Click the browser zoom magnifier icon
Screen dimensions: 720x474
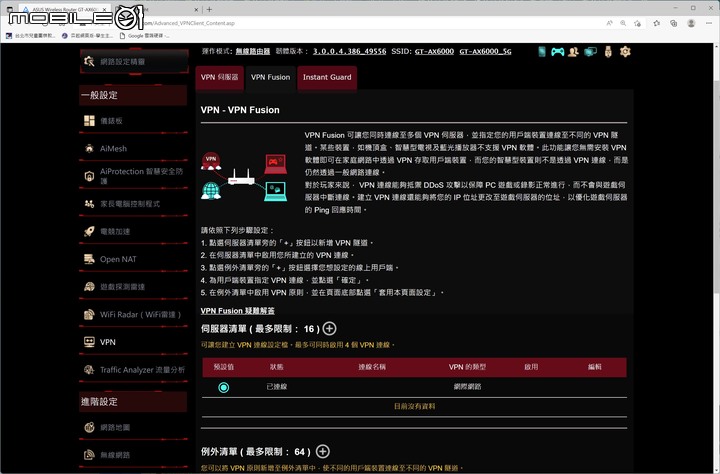(x=623, y=23)
